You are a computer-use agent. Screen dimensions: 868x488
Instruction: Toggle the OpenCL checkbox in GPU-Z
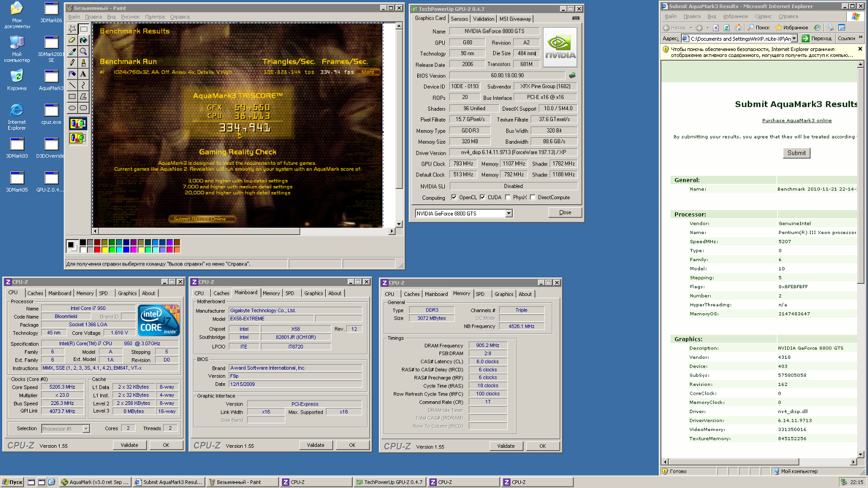(454, 197)
